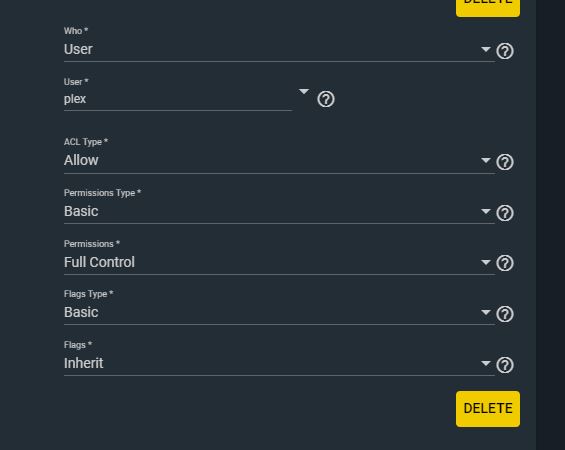Show help for User plex field

[x=326, y=99]
